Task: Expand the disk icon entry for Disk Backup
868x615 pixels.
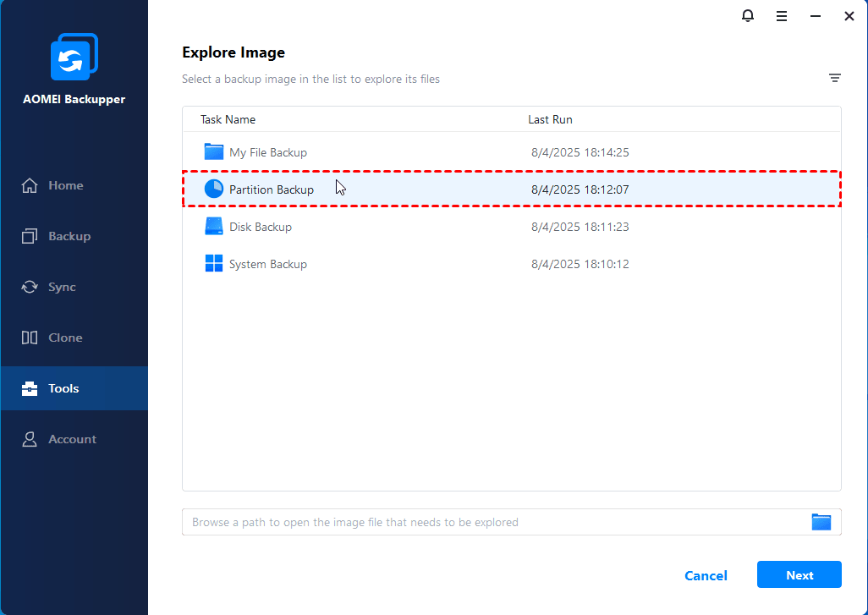Action: coord(216,226)
